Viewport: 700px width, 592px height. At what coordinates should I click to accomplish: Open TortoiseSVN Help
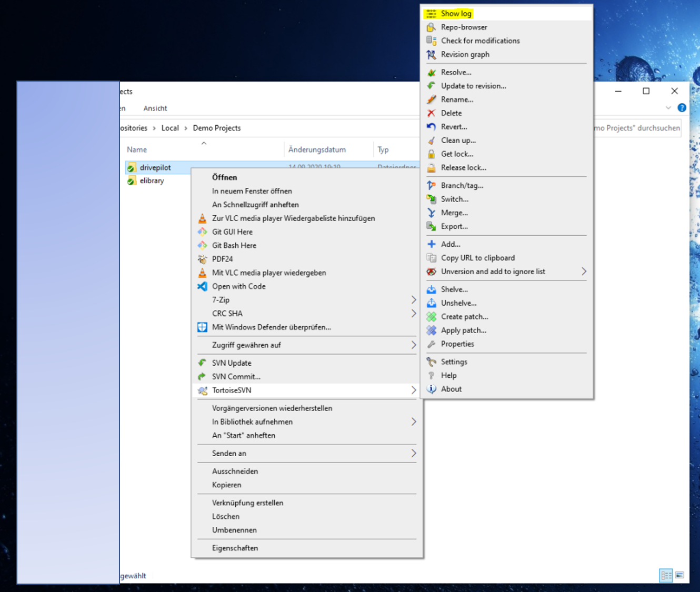pyautogui.click(x=449, y=375)
